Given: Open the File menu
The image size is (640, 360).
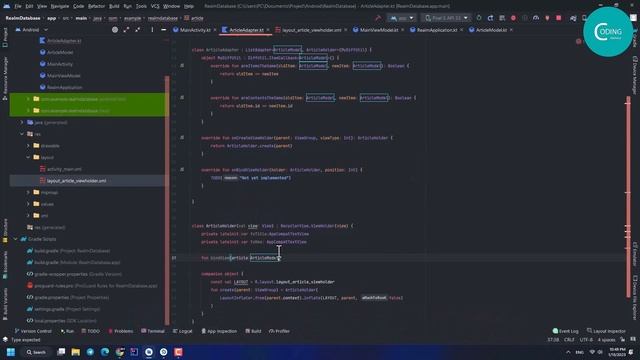Looking at the screenshot, I should click(18, 6).
